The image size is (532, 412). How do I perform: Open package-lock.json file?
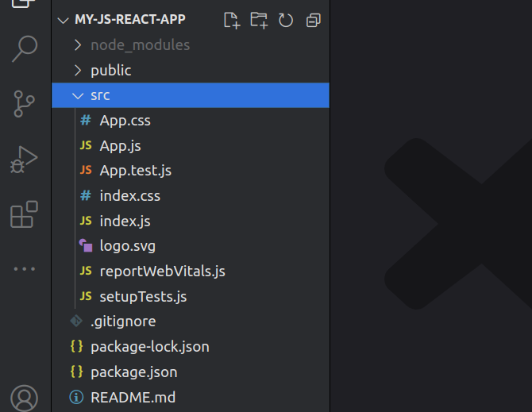(191, 347)
